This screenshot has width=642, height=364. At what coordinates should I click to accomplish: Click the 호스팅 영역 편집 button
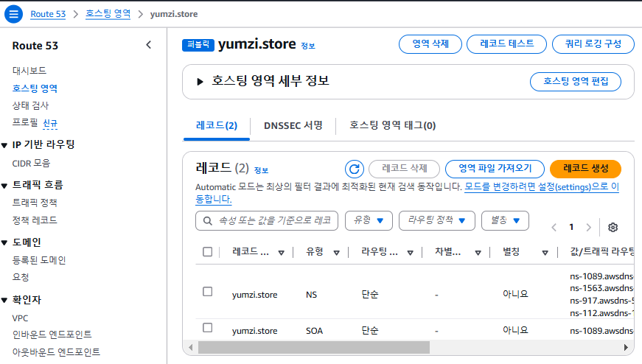575,82
